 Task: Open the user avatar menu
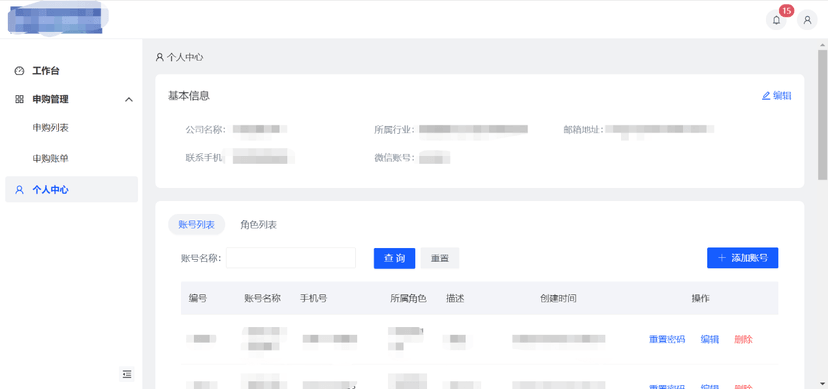pyautogui.click(x=807, y=20)
